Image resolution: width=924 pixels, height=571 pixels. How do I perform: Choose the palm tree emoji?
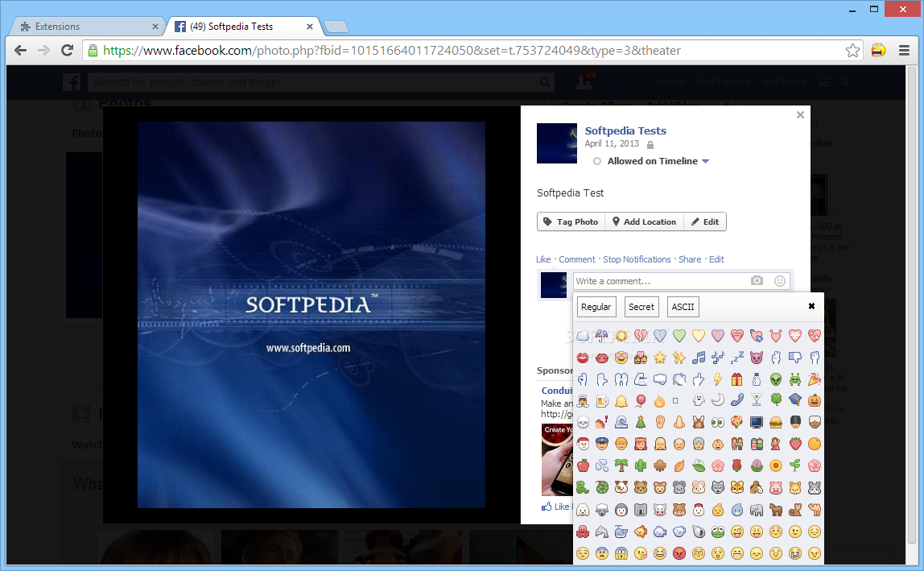621,466
